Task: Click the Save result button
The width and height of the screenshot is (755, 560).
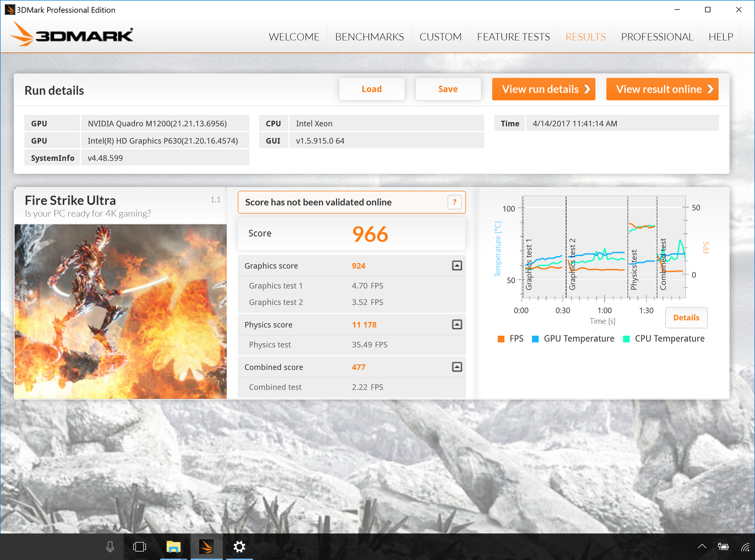Action: (448, 89)
